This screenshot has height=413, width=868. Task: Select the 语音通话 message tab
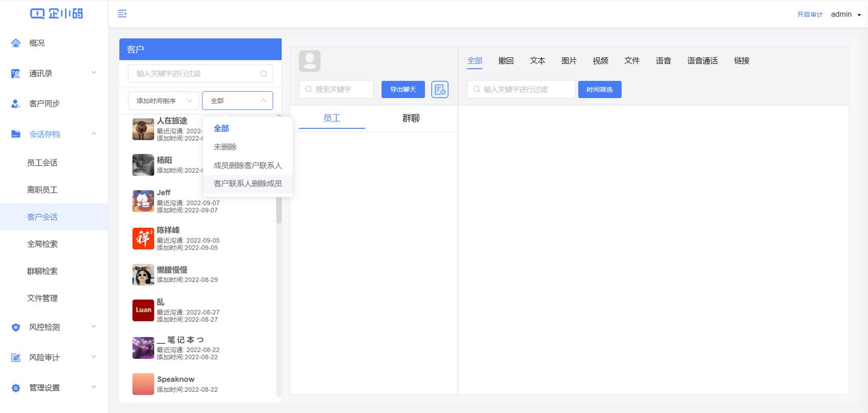click(x=702, y=61)
